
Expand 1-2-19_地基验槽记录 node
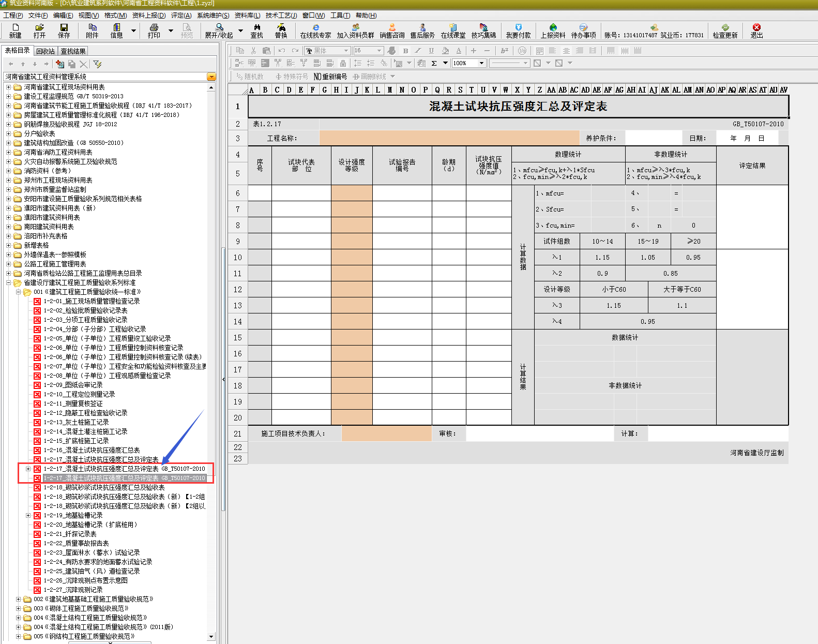[x=28, y=515]
